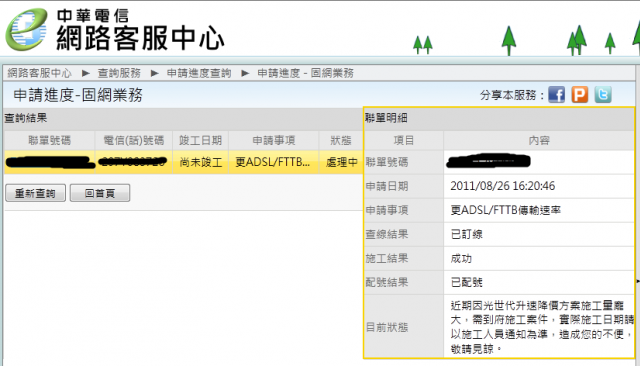Image resolution: width=640 pixels, height=366 pixels.
Task: Click the 中華電信 globe logo
Action: [26, 29]
